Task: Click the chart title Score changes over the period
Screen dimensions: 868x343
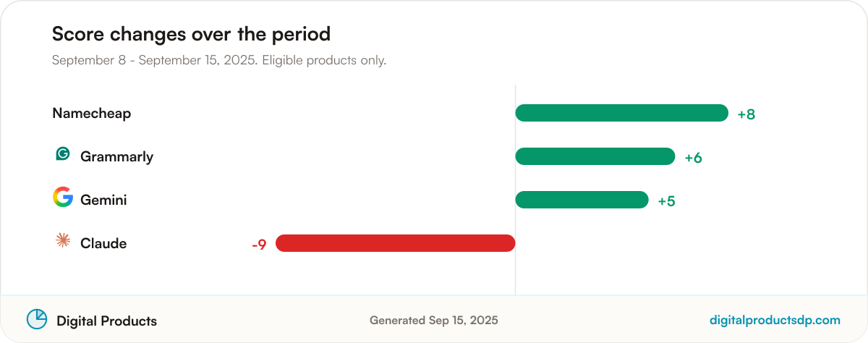Action: click(191, 34)
